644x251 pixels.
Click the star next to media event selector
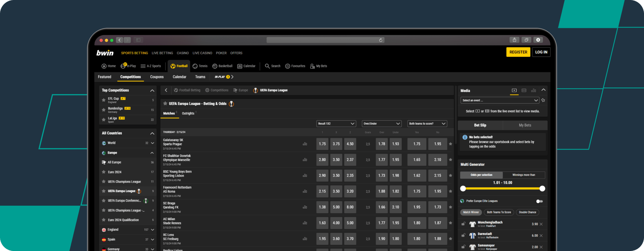(543, 100)
